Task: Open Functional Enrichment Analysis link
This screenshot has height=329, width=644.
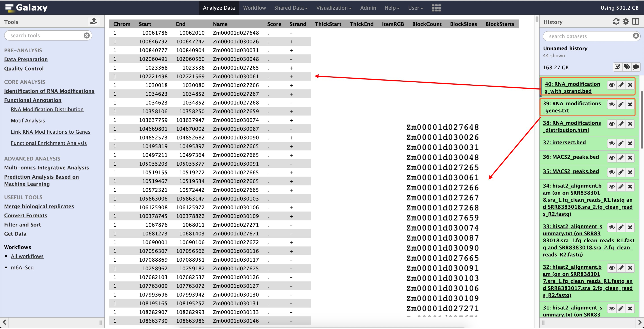Action: point(49,143)
